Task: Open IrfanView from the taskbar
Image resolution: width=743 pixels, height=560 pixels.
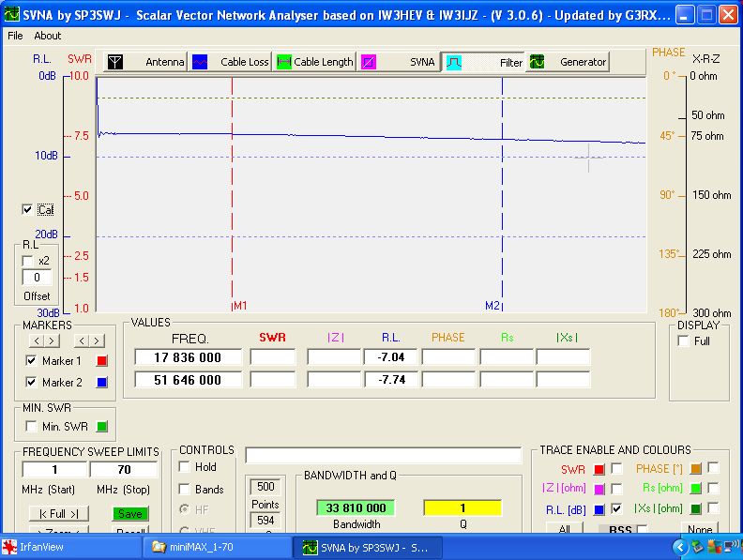Action: tap(38, 547)
